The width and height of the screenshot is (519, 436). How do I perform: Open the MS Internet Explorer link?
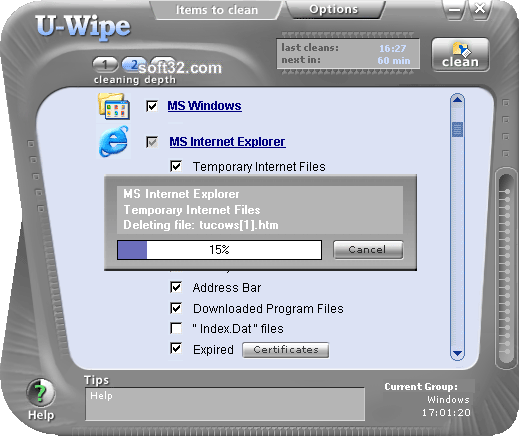[x=227, y=142]
